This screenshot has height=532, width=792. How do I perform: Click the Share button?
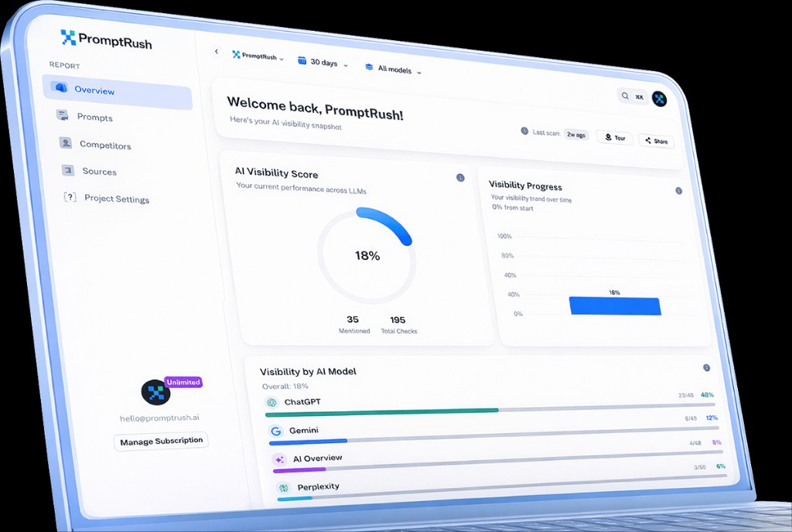coord(656,141)
